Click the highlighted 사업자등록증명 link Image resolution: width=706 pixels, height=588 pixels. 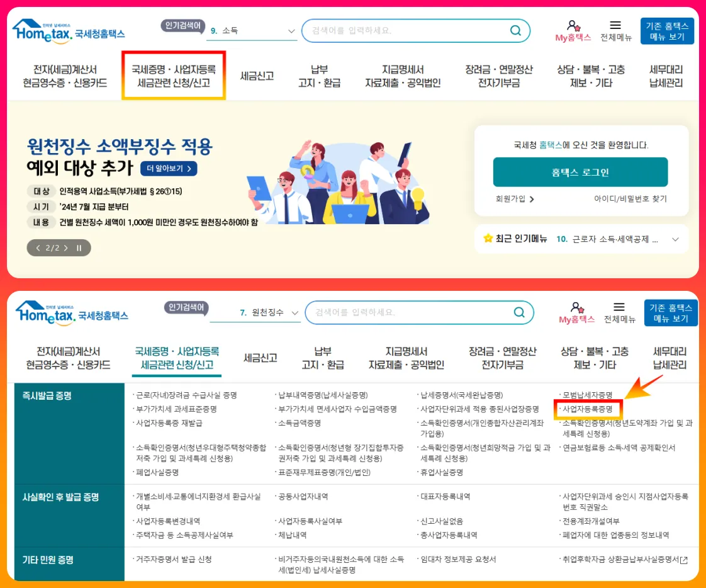[588, 409]
